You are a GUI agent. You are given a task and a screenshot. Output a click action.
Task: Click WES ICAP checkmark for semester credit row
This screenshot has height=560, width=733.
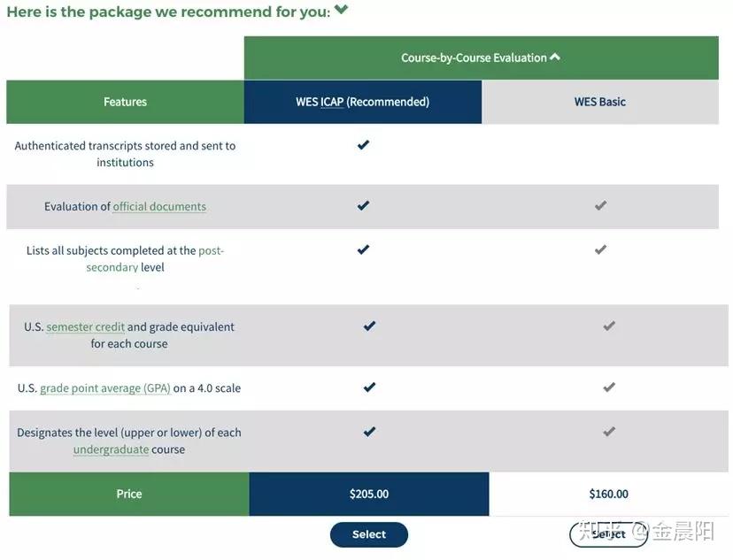369,326
